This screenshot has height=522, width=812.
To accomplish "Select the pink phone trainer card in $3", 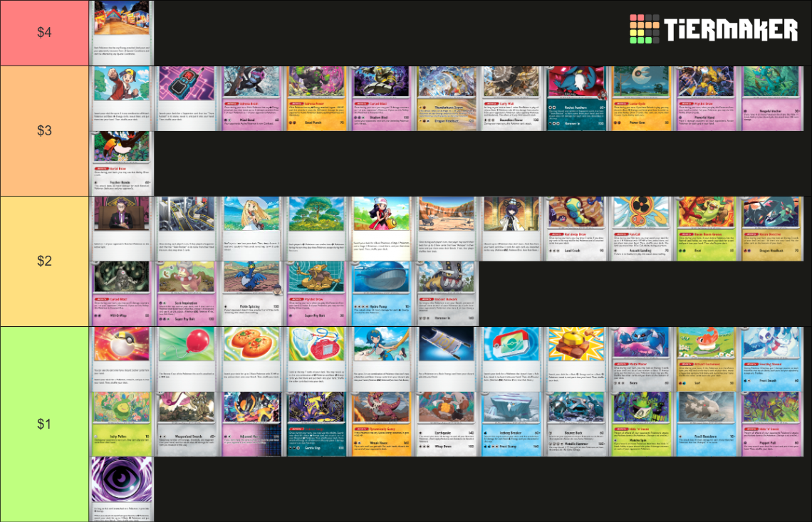I will pyautogui.click(x=187, y=98).
